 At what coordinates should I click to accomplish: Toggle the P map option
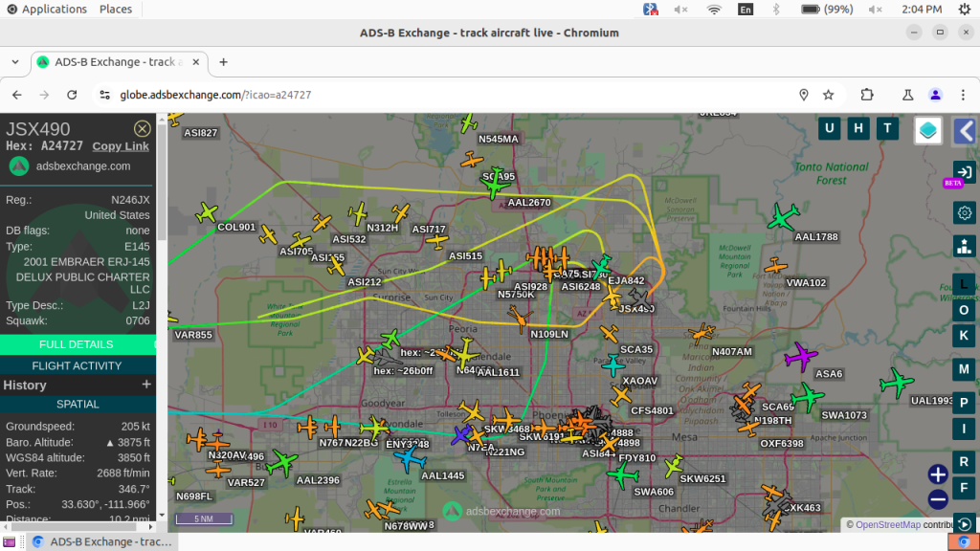pyautogui.click(x=964, y=403)
